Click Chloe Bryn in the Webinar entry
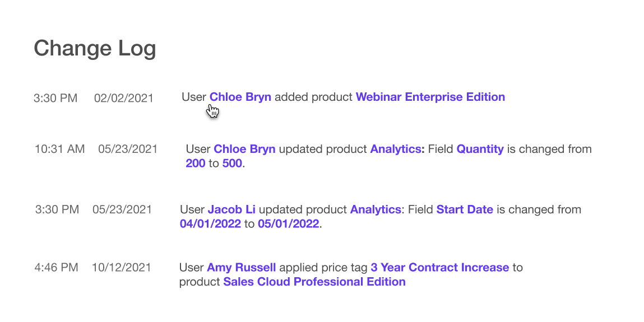 (x=240, y=97)
